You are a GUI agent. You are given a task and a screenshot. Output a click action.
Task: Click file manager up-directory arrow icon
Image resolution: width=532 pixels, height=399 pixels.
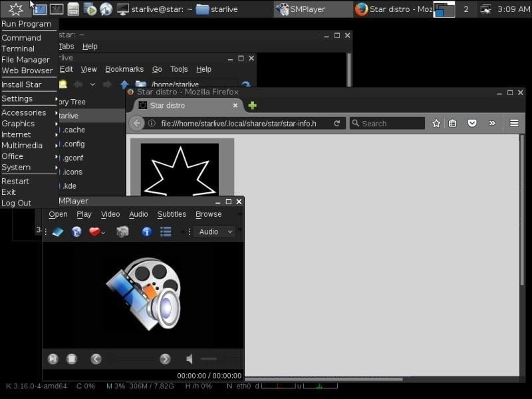point(124,84)
